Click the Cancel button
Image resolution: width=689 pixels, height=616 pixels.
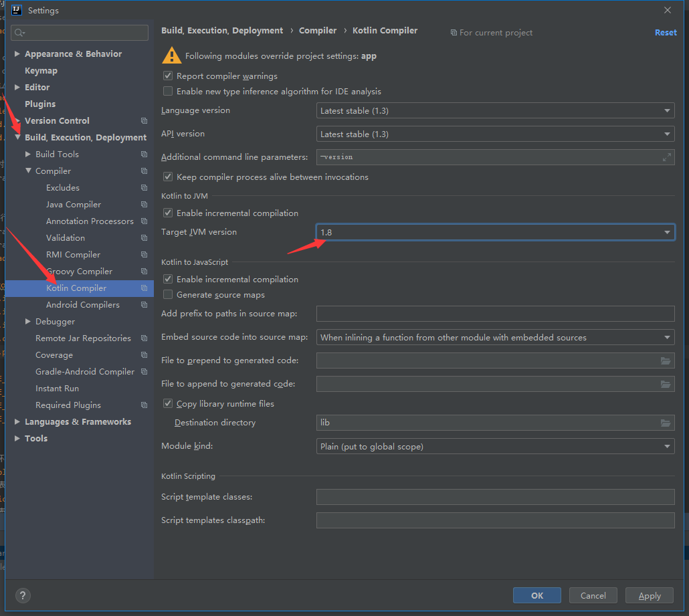pyautogui.click(x=593, y=596)
